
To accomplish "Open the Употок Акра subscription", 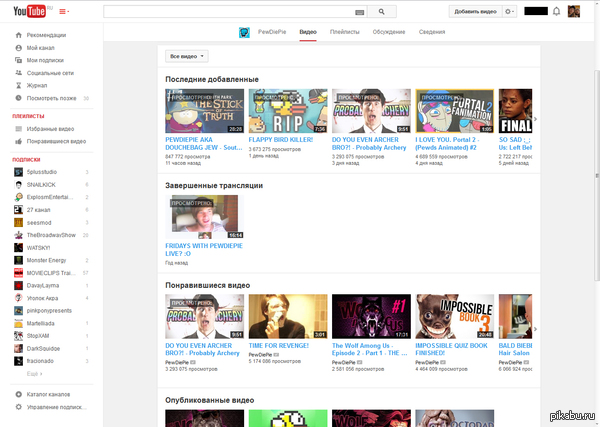I will tap(42, 298).
